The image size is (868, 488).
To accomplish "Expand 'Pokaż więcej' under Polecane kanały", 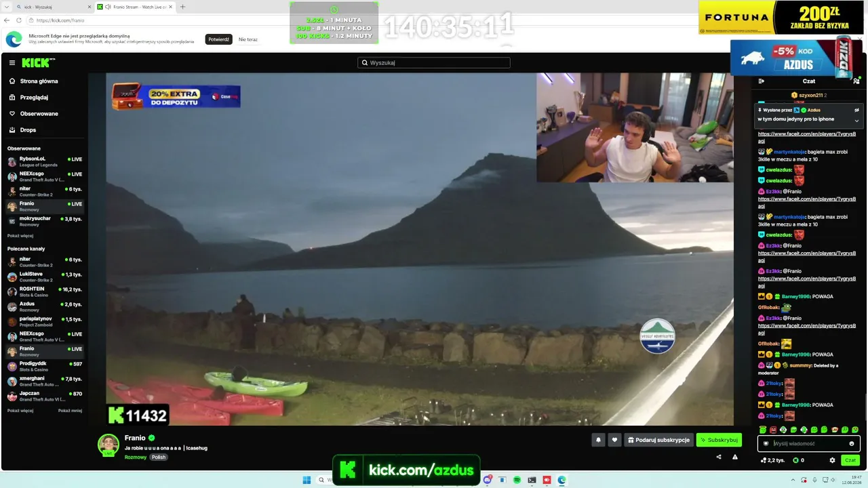I will (20, 411).
